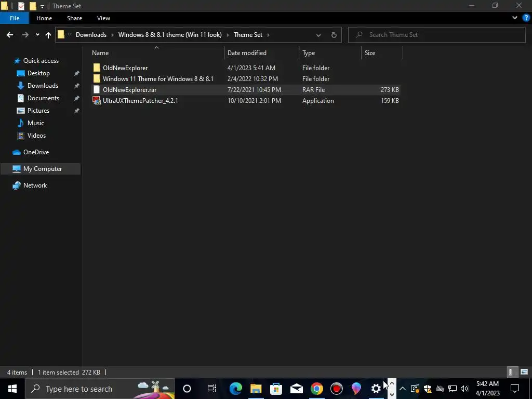This screenshot has height=399, width=532.
Task: Sort by Date modified column header
Action: click(x=247, y=53)
